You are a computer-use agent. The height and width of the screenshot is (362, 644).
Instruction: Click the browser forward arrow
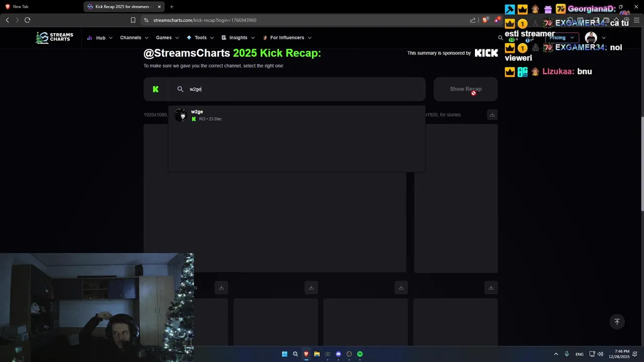17,20
